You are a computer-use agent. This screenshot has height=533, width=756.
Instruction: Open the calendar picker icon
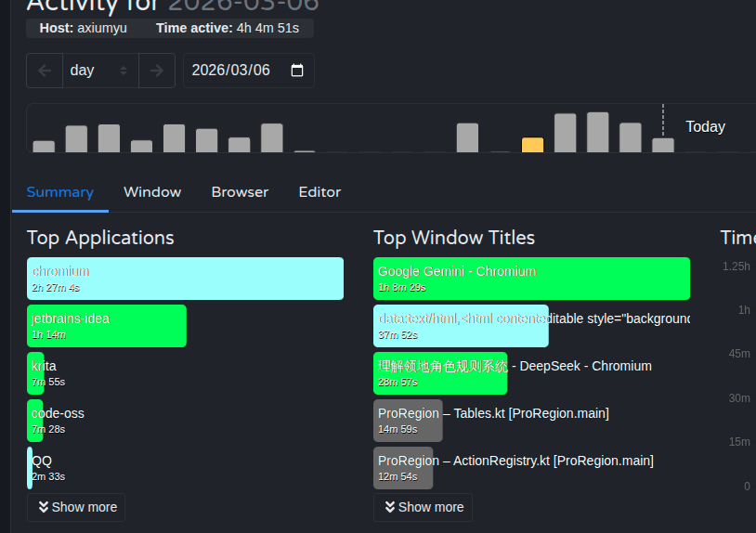pyautogui.click(x=297, y=71)
